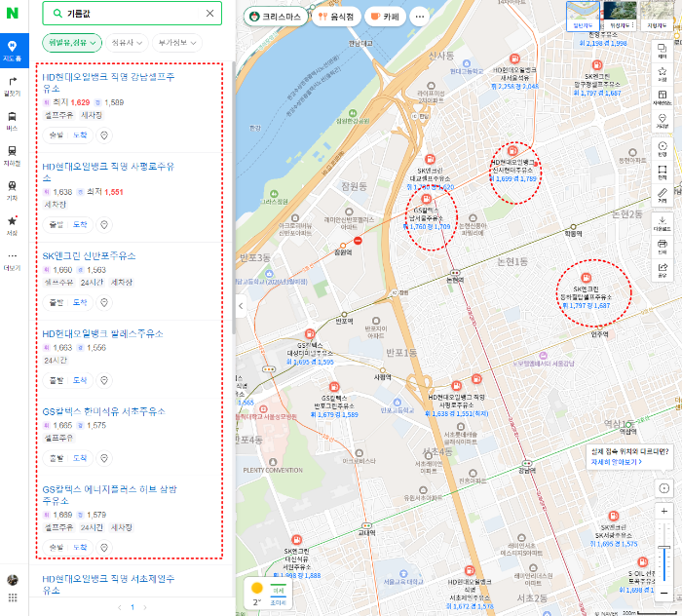Set 강남셀프주유소 as 출발 departure
Screen dimensions: 682x616
pyautogui.click(x=57, y=135)
